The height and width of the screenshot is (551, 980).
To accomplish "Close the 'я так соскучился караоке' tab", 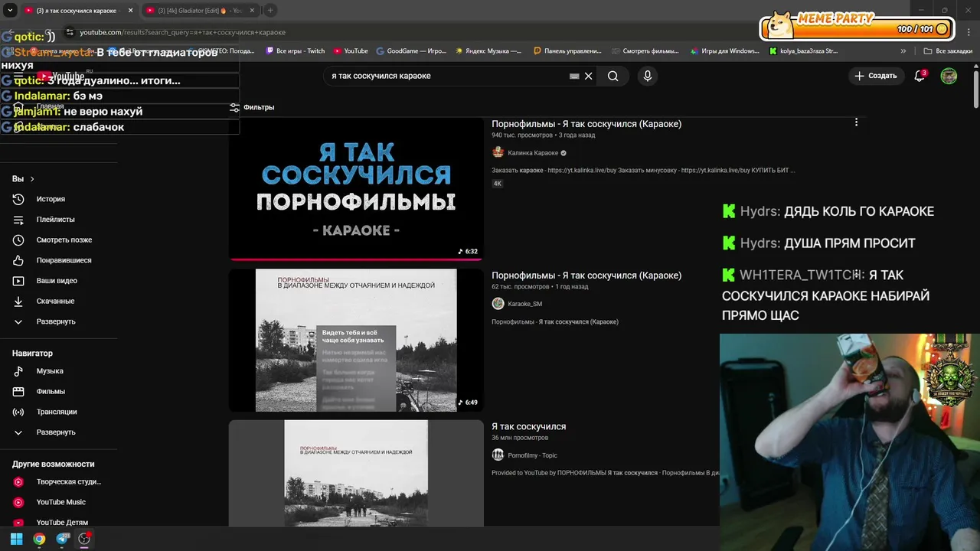I will [x=131, y=11].
